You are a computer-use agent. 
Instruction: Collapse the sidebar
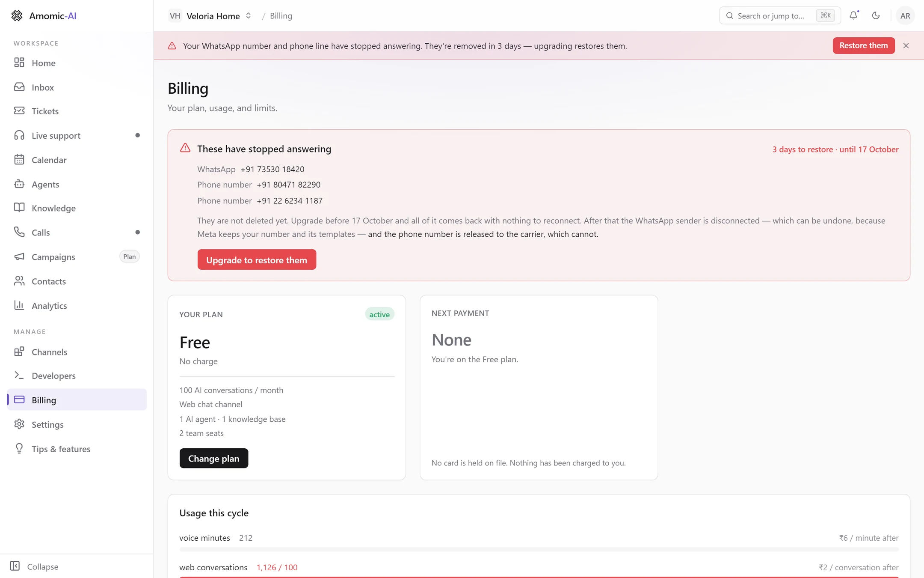tap(34, 566)
